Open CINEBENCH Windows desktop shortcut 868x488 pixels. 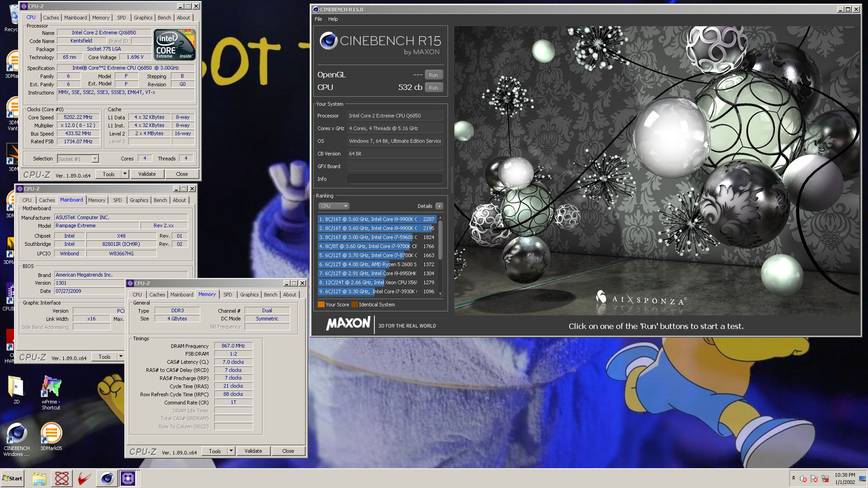17,439
